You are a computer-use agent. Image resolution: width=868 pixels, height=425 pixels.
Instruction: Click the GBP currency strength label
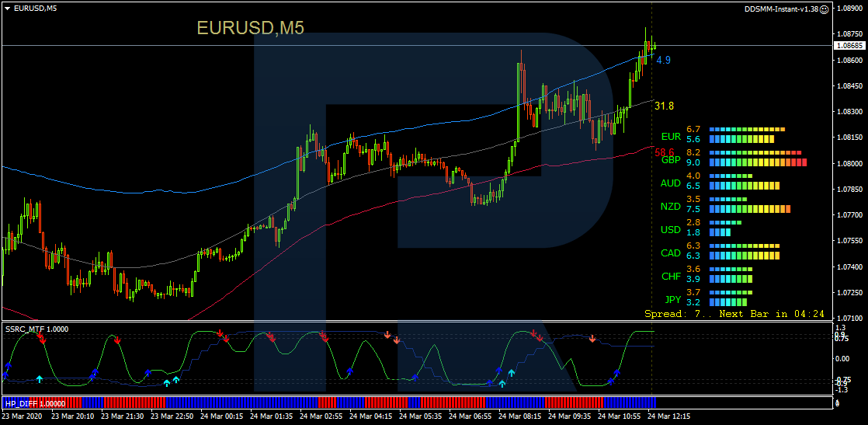coord(670,160)
